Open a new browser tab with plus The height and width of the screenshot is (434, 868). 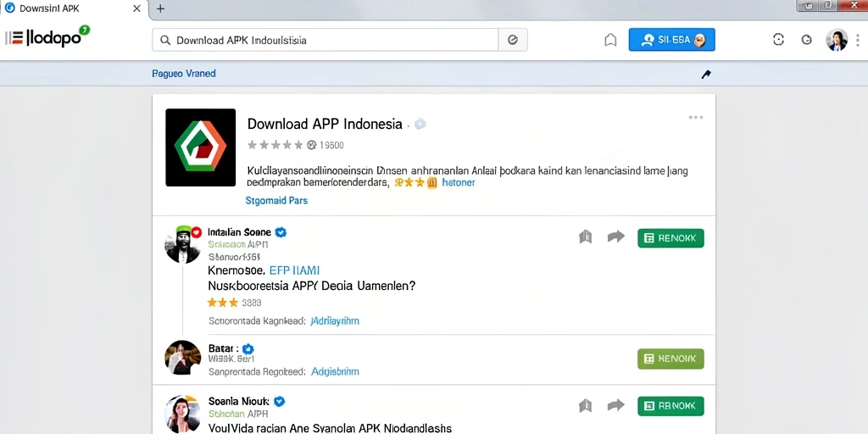point(160,8)
